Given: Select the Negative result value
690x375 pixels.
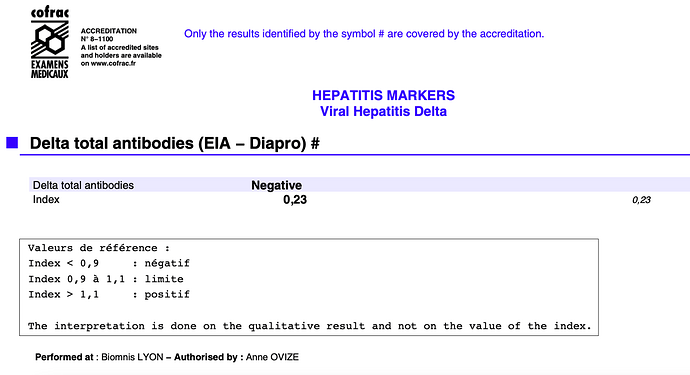Looking at the screenshot, I should click(276, 185).
